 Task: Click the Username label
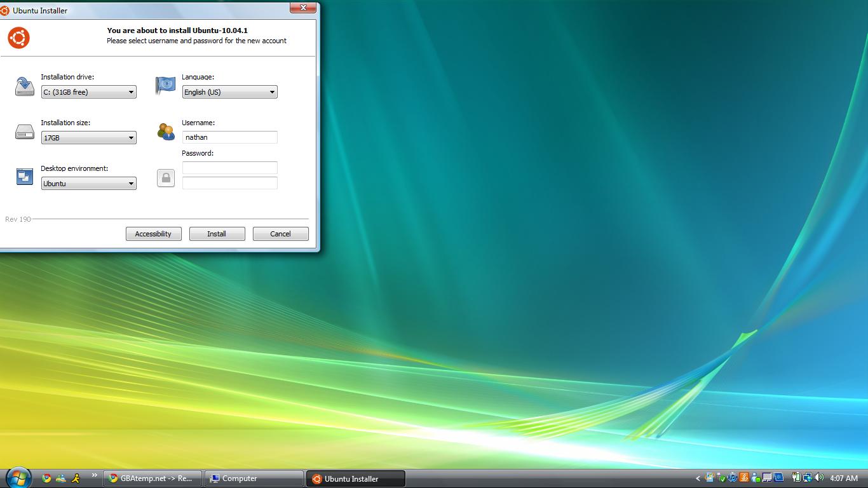coord(198,123)
